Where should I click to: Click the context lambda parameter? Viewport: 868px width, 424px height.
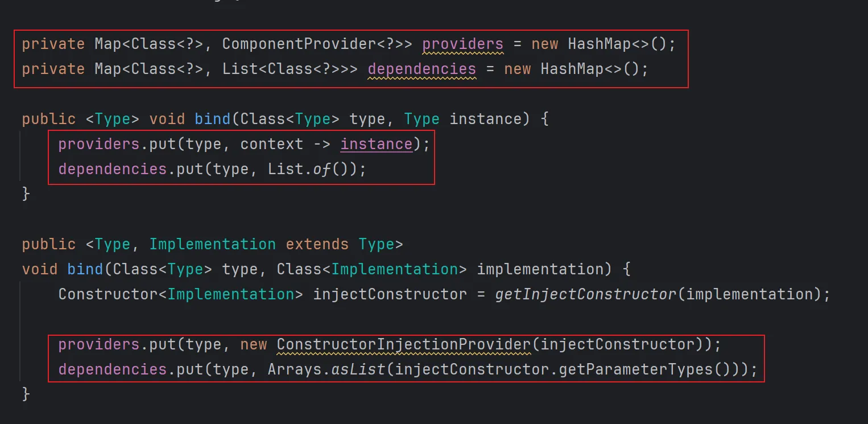pos(271,144)
